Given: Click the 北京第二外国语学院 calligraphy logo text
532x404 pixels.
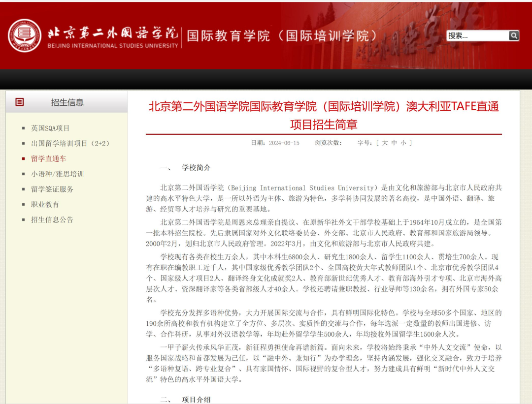Looking at the screenshot, I should coord(113,33).
